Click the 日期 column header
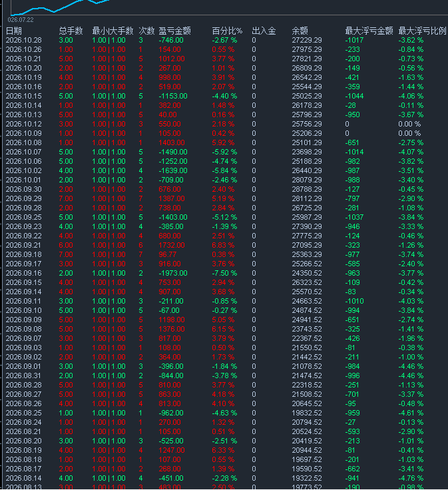Viewport: 448px width, 490px height. pos(14,31)
